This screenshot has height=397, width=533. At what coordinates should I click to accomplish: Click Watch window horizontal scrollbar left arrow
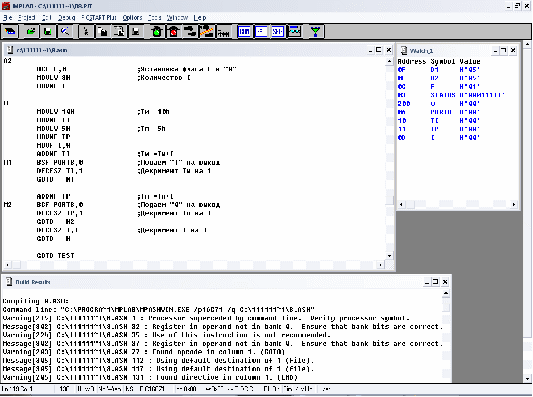tap(401, 204)
